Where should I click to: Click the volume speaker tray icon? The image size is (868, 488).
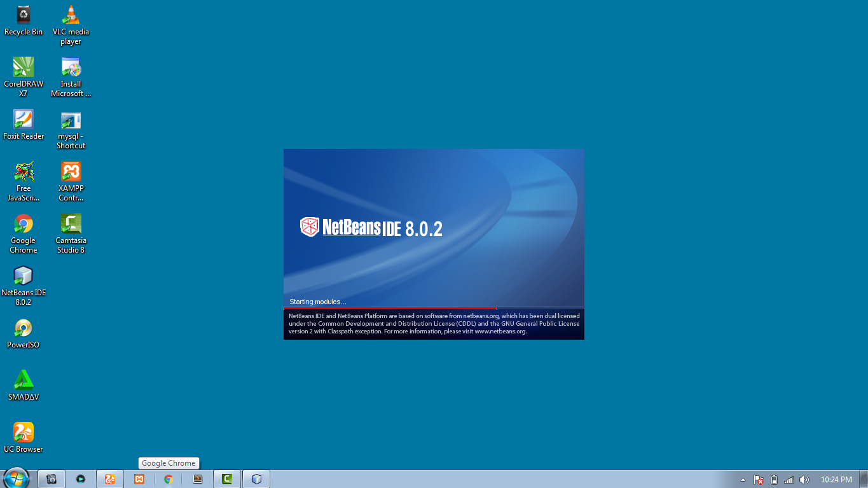804,480
